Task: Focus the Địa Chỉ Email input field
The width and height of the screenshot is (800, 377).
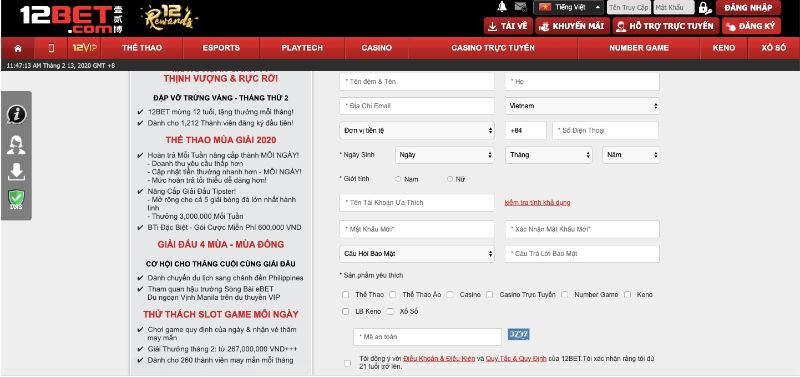Action: click(417, 106)
